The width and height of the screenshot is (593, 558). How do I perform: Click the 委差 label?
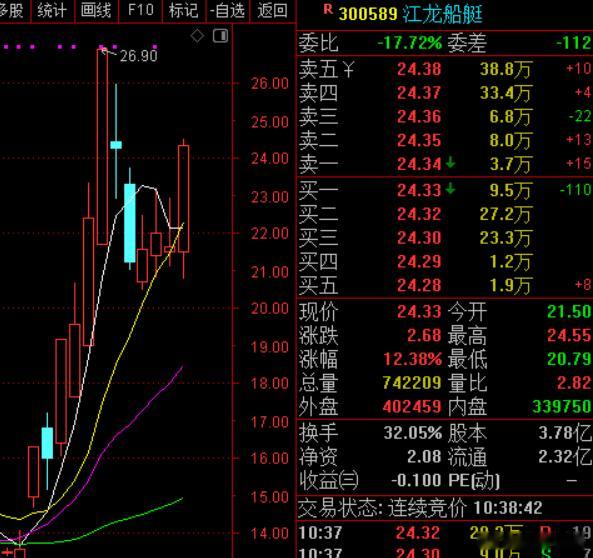[467, 43]
